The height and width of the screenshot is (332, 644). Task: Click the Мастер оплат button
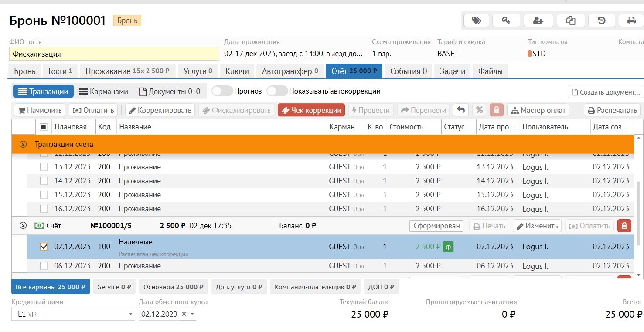[x=538, y=110]
